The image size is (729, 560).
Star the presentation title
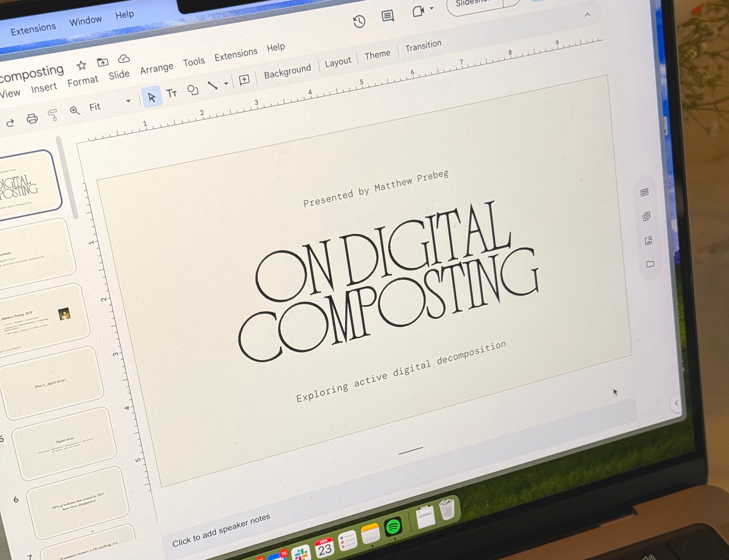[81, 65]
